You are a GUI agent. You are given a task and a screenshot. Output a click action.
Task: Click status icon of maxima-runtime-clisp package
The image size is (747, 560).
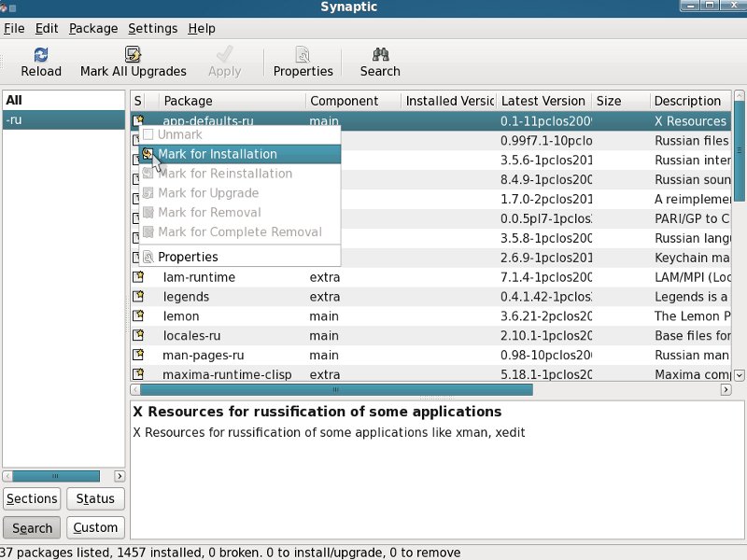[x=138, y=374]
